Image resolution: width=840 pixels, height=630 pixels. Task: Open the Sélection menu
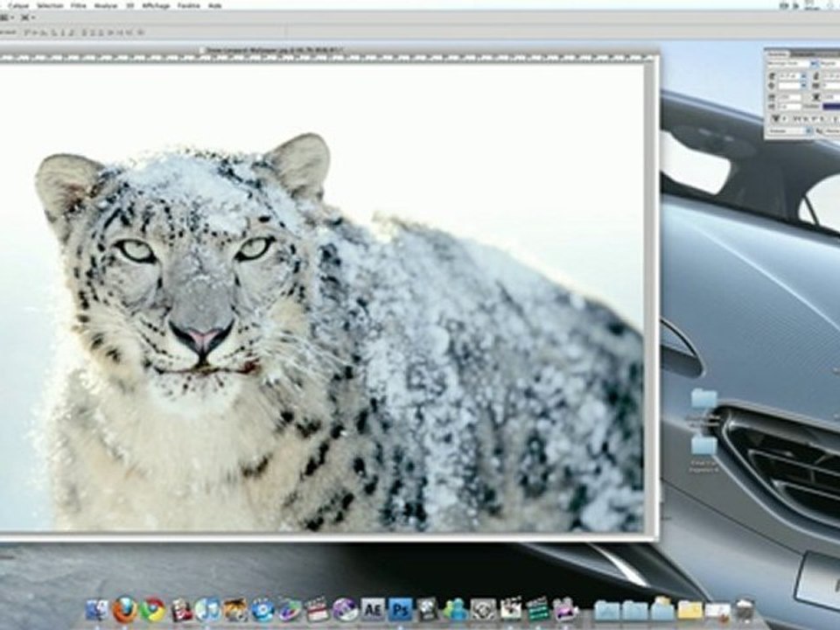tap(49, 5)
